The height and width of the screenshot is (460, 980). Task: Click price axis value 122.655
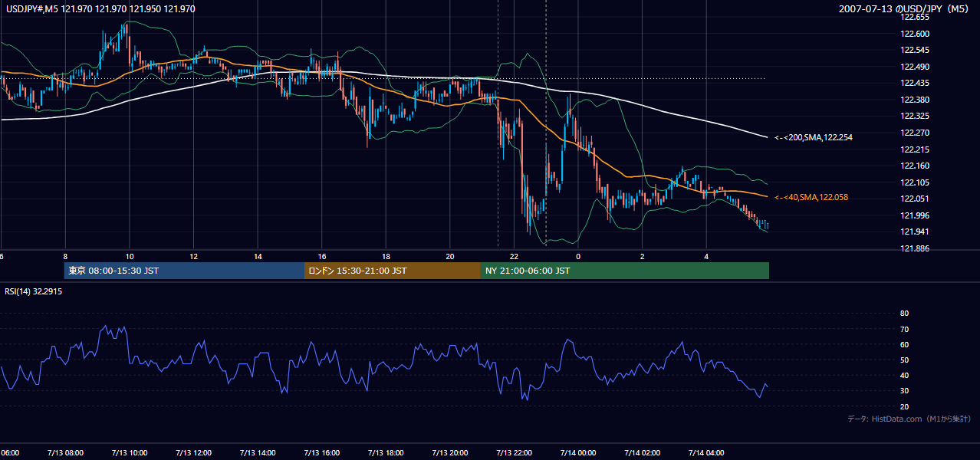coord(916,17)
